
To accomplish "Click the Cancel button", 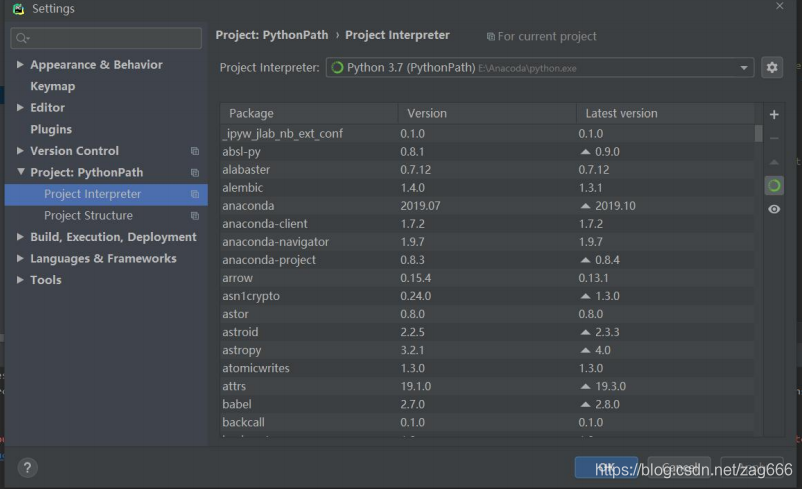I will [679, 467].
